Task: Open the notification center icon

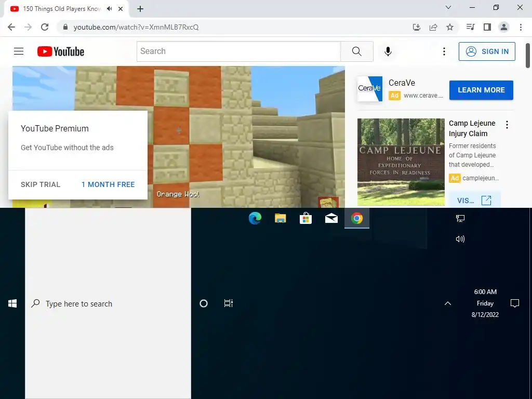Action: (515, 303)
